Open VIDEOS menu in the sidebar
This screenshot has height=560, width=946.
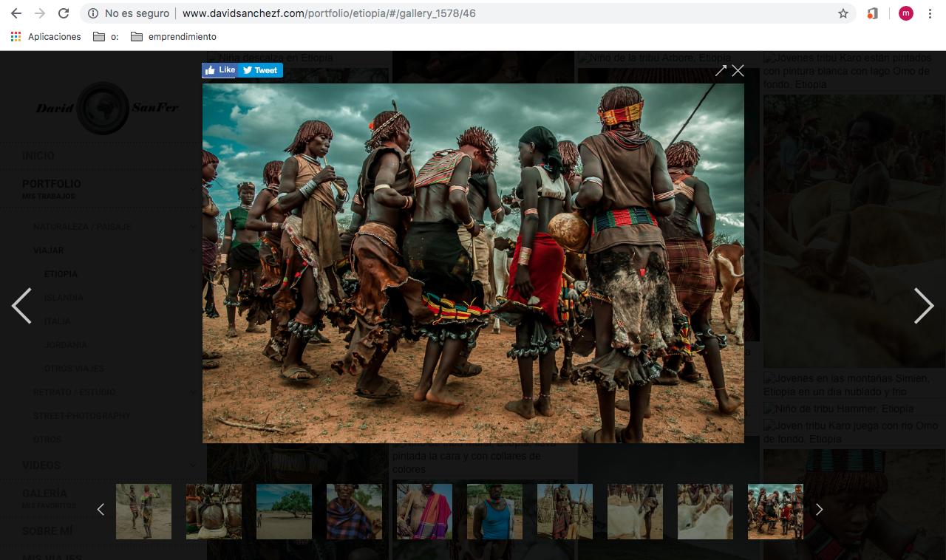[x=41, y=465]
